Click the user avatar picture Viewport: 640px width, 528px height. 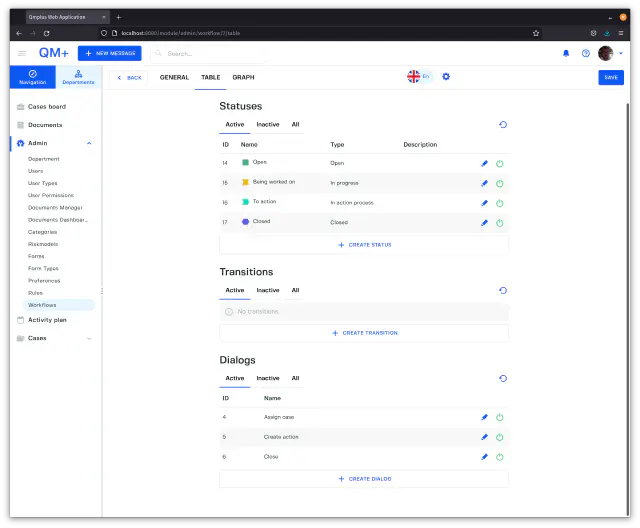[606, 53]
